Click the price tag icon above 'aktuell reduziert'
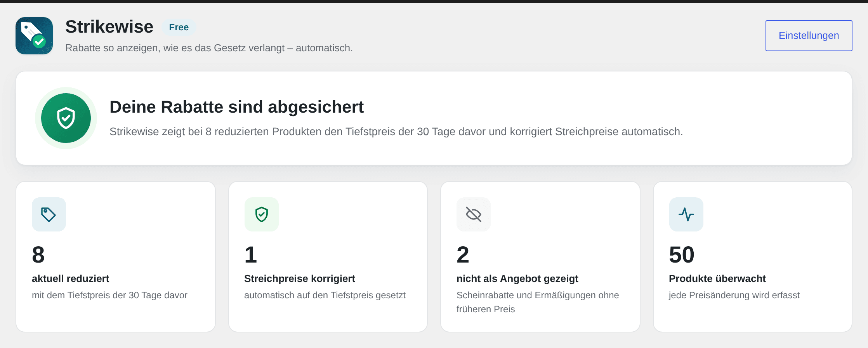 [x=49, y=214]
